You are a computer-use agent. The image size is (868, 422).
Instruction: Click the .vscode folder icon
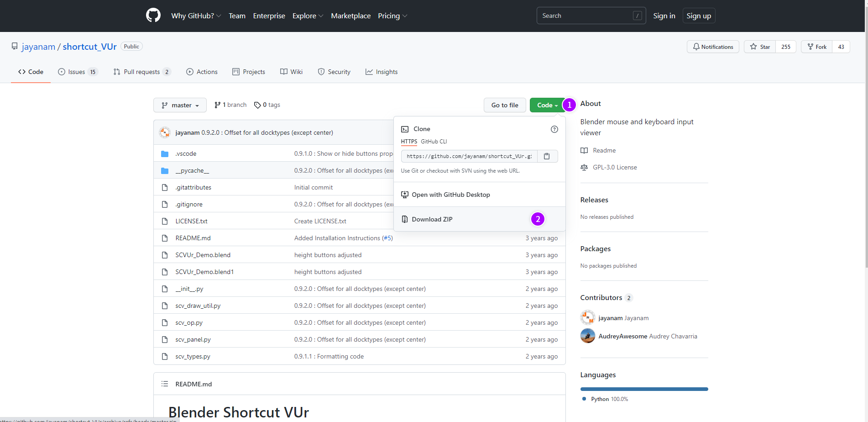click(165, 154)
